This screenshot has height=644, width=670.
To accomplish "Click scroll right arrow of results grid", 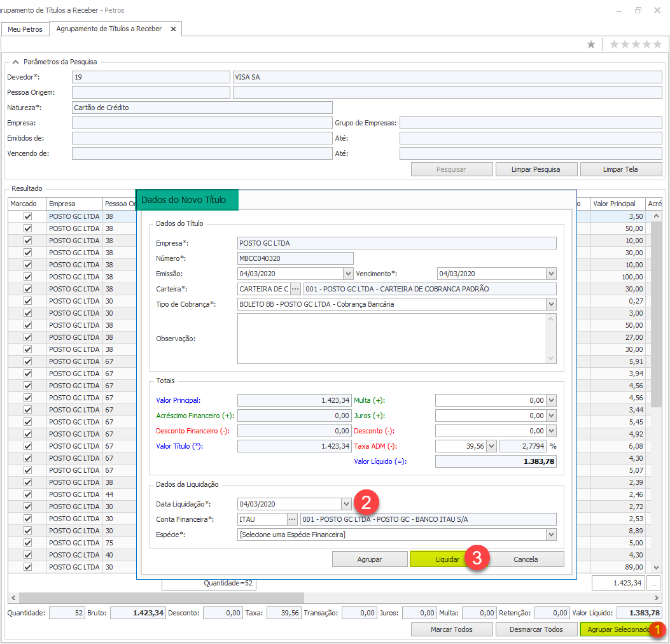I will (x=657, y=598).
